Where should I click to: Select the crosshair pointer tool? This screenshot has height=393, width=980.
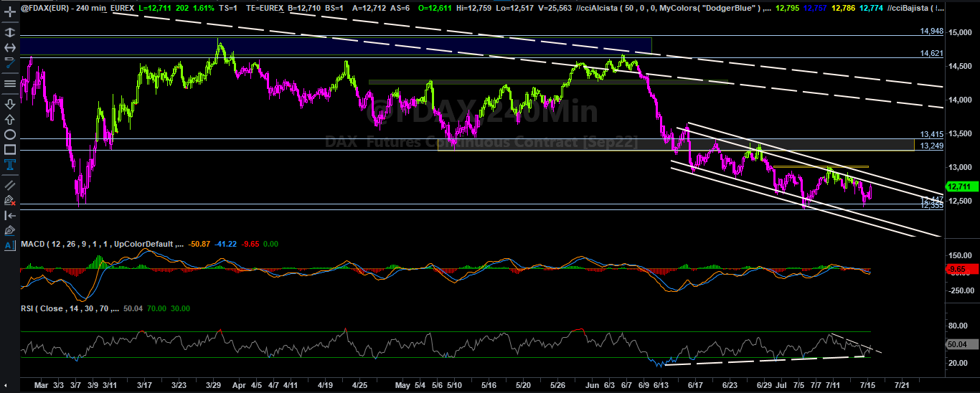tap(9, 11)
